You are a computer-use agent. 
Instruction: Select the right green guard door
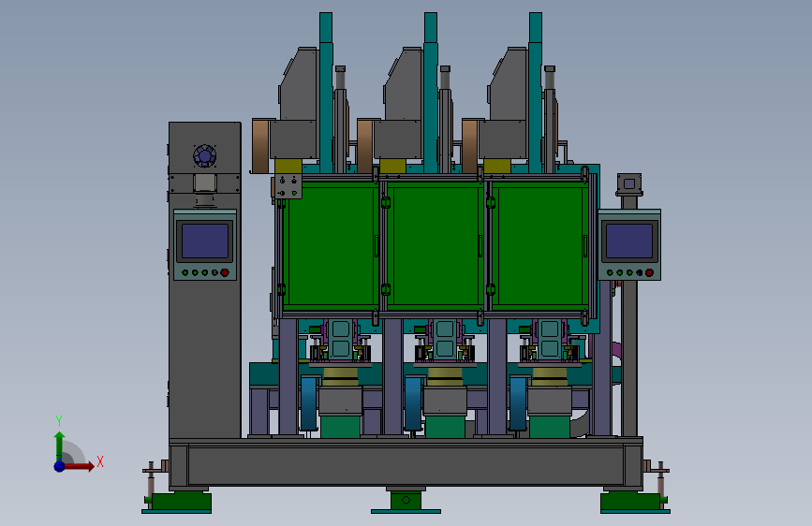coord(540,246)
